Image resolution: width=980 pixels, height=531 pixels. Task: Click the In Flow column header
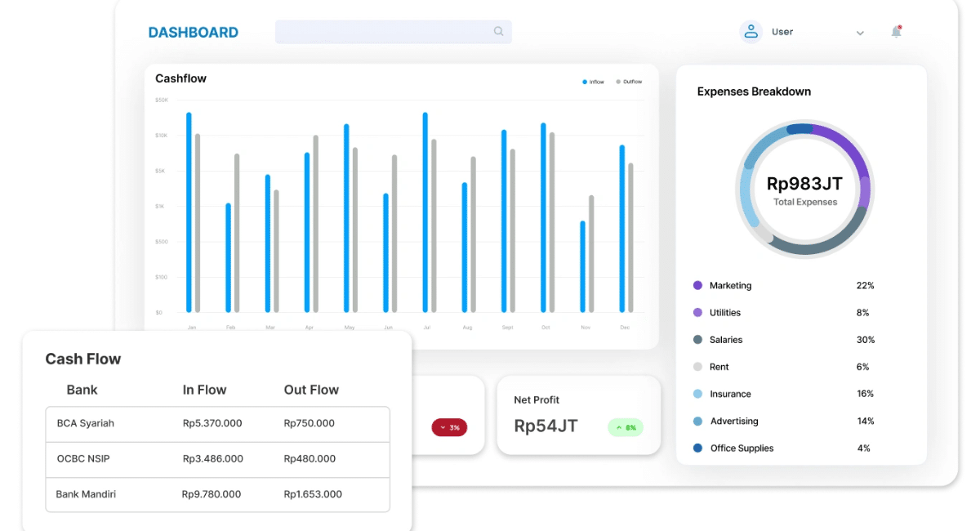click(x=204, y=390)
